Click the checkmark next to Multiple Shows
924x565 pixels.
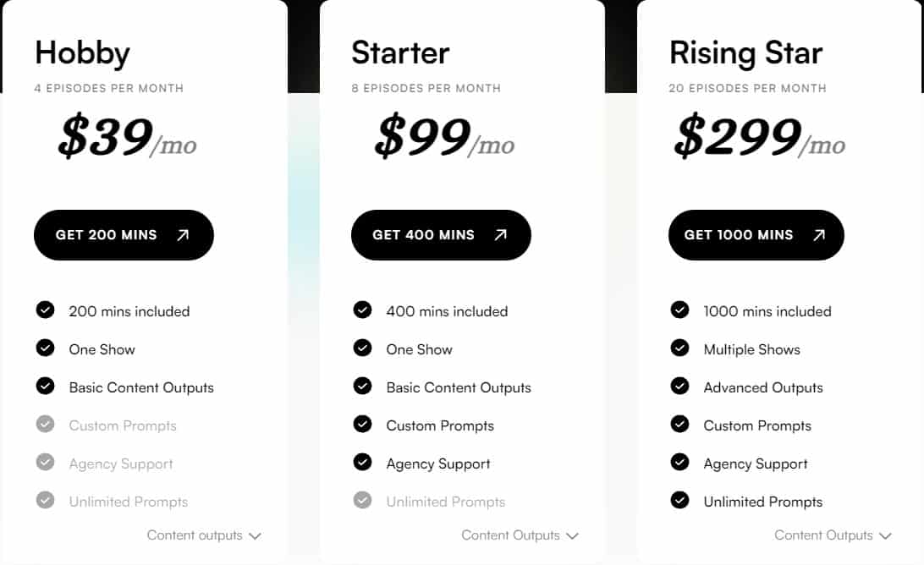pos(679,348)
